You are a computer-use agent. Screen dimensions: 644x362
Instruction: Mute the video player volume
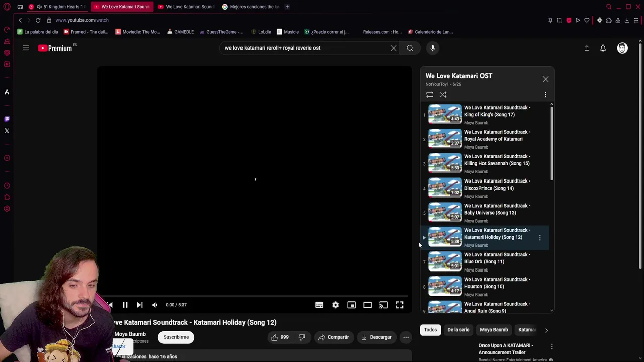[155, 305]
